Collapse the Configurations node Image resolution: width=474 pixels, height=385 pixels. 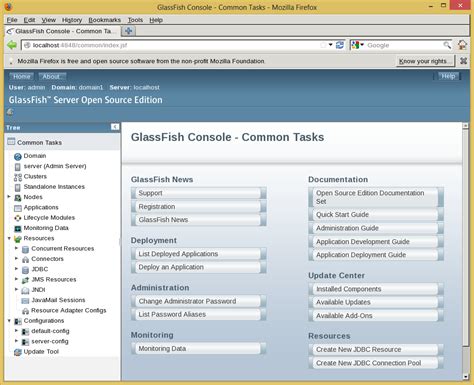(x=9, y=321)
